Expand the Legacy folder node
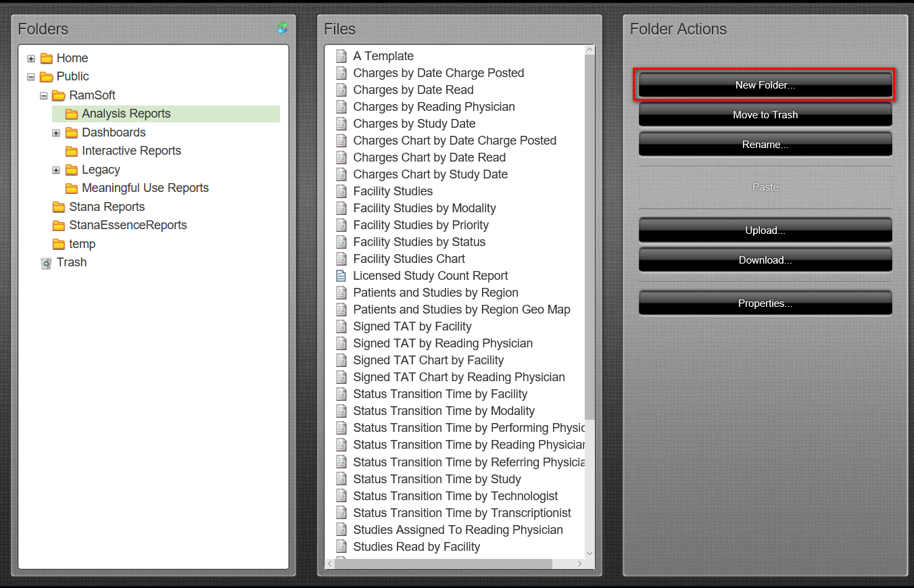Image resolution: width=914 pixels, height=588 pixels. pyautogui.click(x=57, y=170)
